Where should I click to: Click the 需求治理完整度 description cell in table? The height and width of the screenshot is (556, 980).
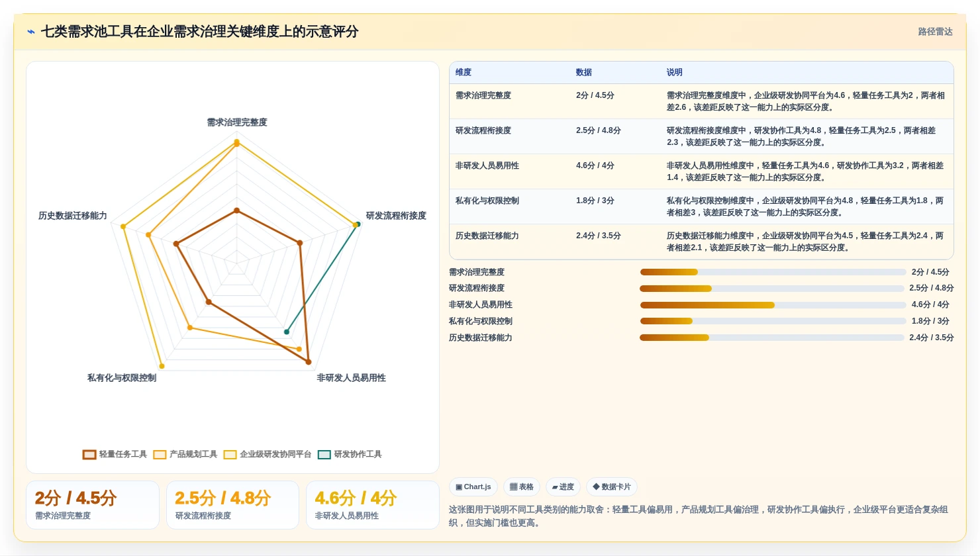(806, 101)
